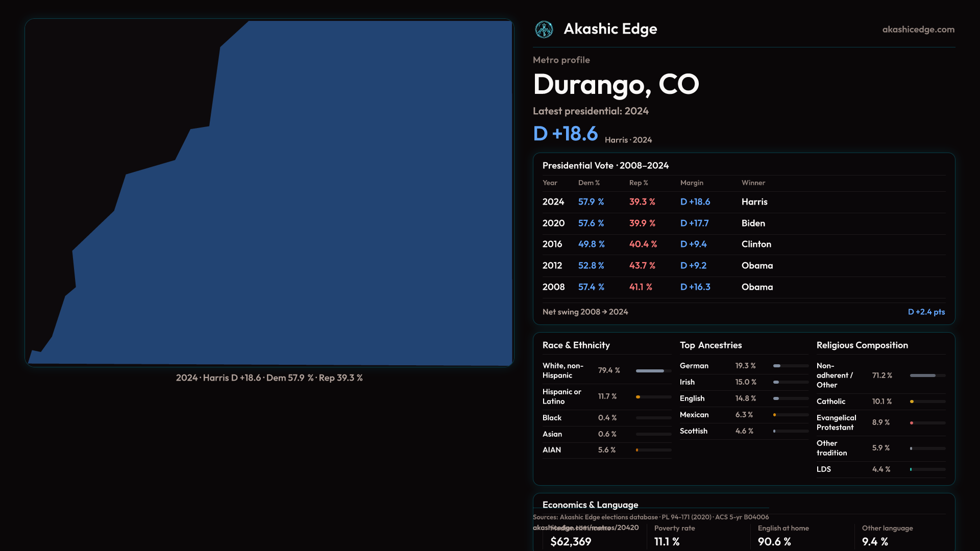Screen dimensions: 980x551
Task: Select the 2008 Obama vote row
Action: (x=743, y=287)
